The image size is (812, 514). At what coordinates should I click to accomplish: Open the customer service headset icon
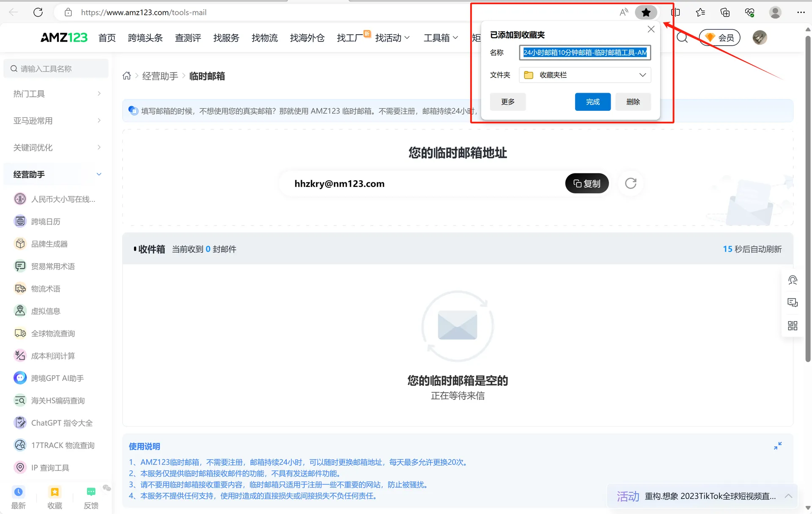click(793, 280)
